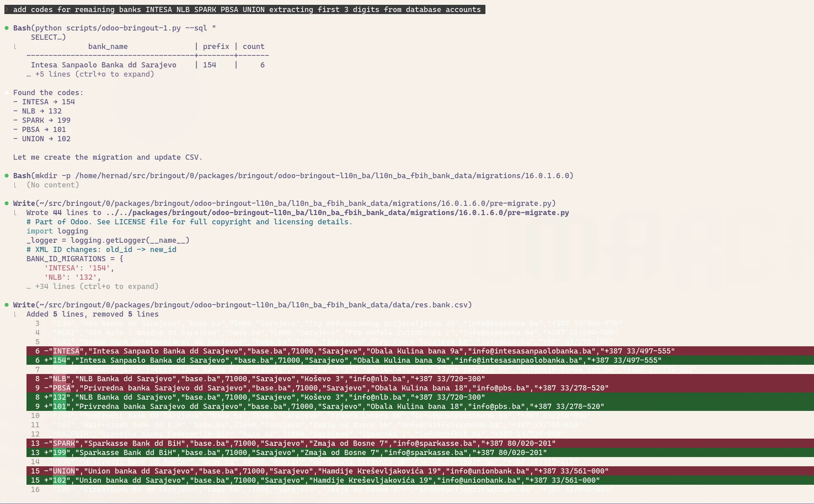This screenshot has height=504, width=814.
Task: Click green dot beside Write res.bank.csv
Action: [x=7, y=305]
